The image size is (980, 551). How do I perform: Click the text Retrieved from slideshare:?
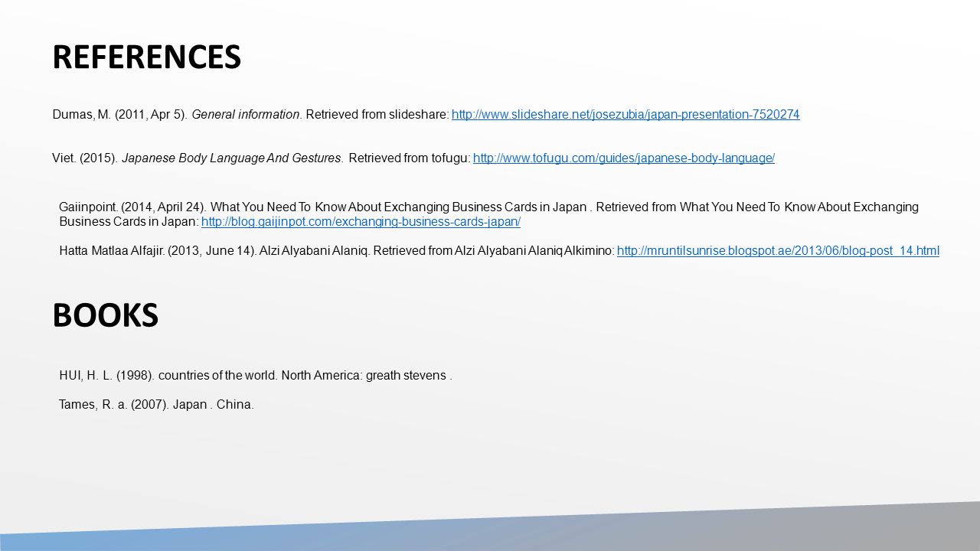(377, 115)
